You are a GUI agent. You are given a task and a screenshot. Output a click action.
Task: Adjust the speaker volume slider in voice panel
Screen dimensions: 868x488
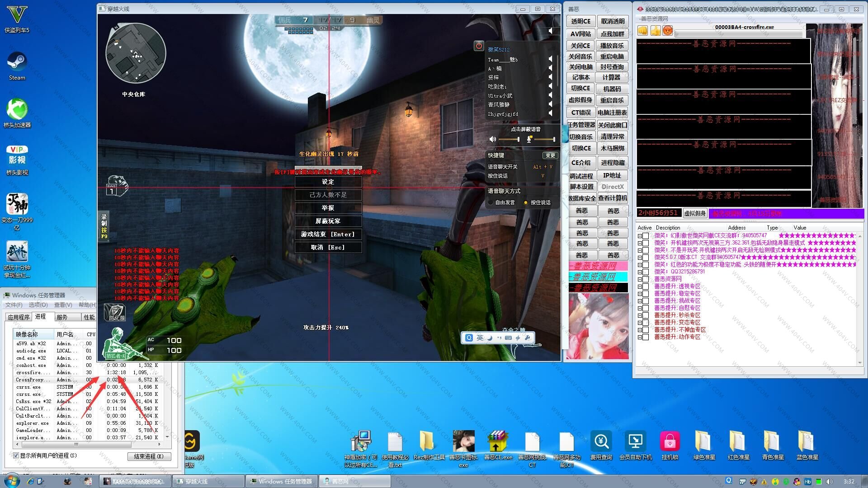518,139
